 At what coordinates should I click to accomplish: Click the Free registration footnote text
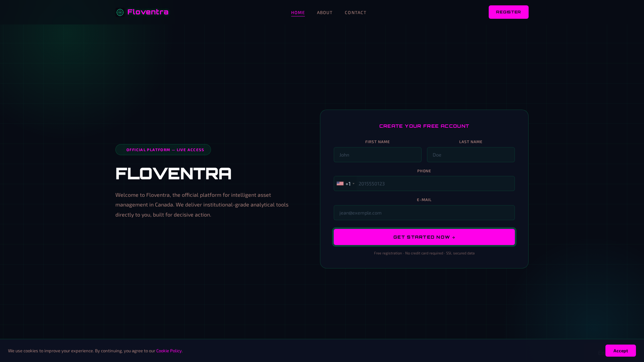tap(424, 253)
